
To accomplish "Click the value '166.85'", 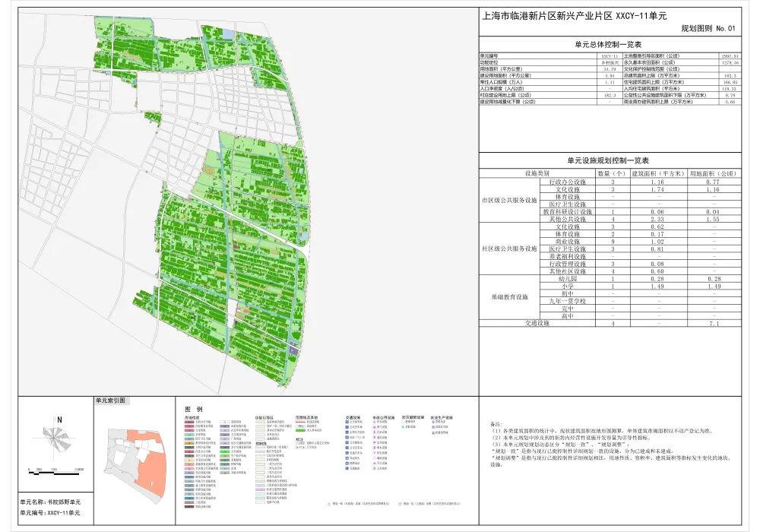I will pos(730,82).
